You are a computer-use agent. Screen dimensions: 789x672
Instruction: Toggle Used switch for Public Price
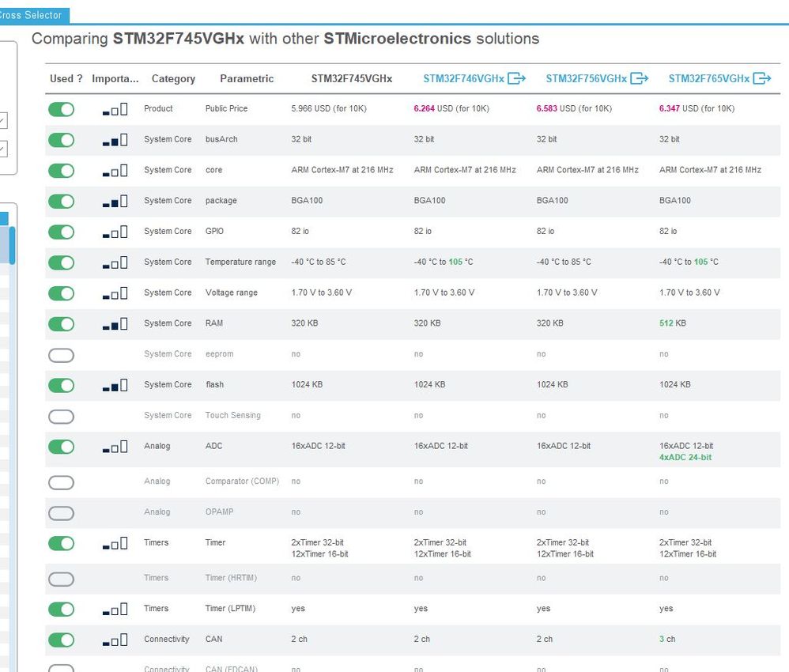click(x=62, y=109)
